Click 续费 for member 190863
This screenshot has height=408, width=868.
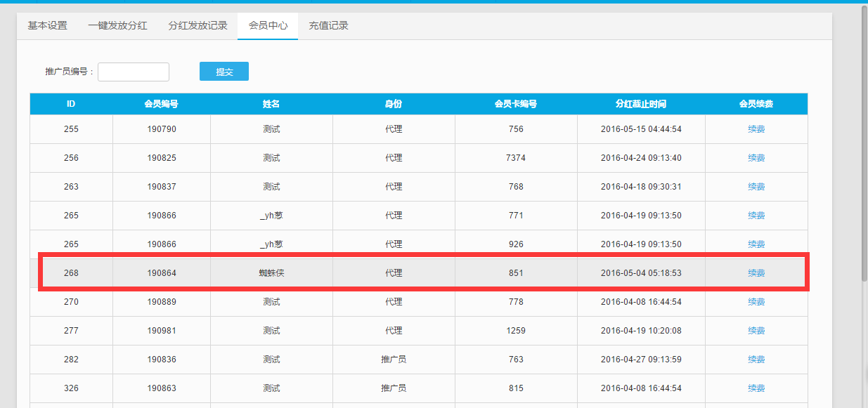click(756, 388)
